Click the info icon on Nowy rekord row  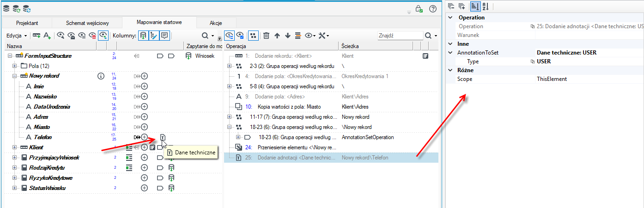(101, 76)
